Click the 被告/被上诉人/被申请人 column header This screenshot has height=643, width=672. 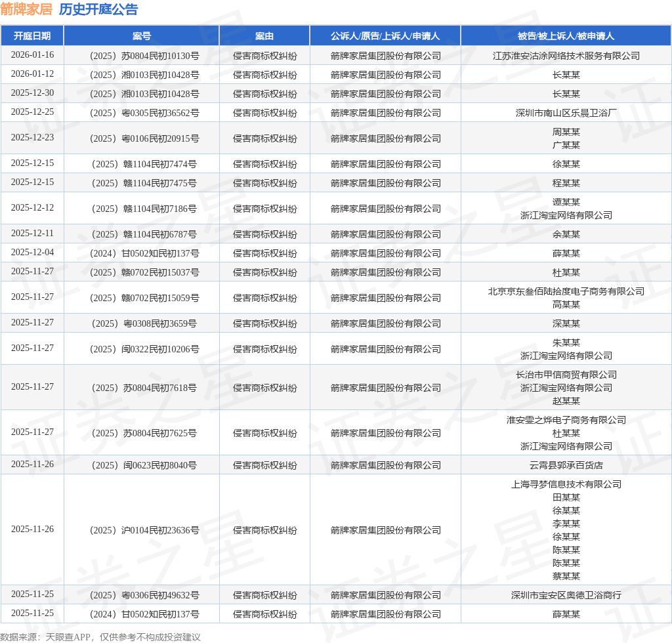pos(566,36)
